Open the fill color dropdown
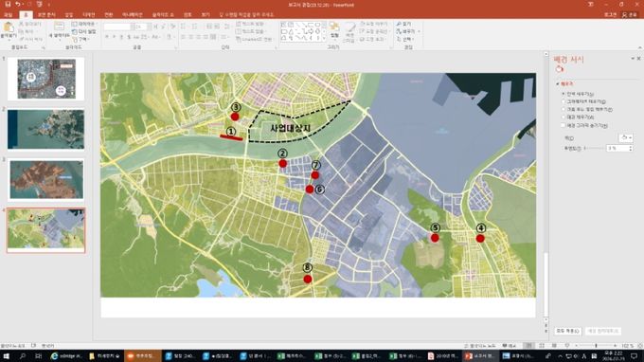 click(x=626, y=137)
